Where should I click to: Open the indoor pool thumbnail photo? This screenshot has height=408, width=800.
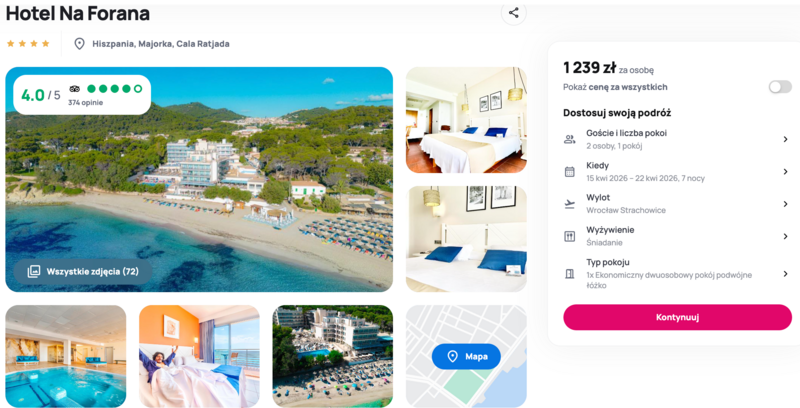66,356
